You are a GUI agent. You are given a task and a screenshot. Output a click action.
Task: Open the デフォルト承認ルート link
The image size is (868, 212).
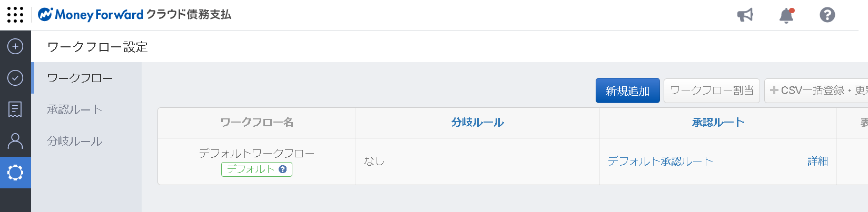click(x=660, y=161)
